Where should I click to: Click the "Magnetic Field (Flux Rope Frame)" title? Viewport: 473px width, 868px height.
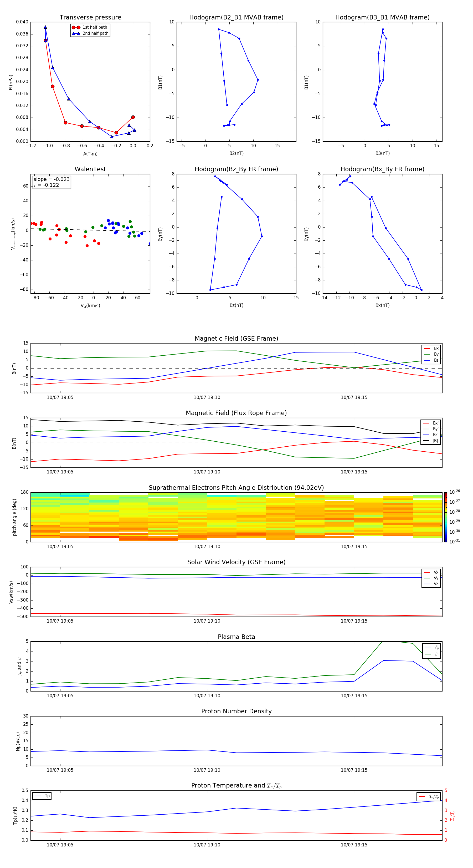tap(236, 413)
